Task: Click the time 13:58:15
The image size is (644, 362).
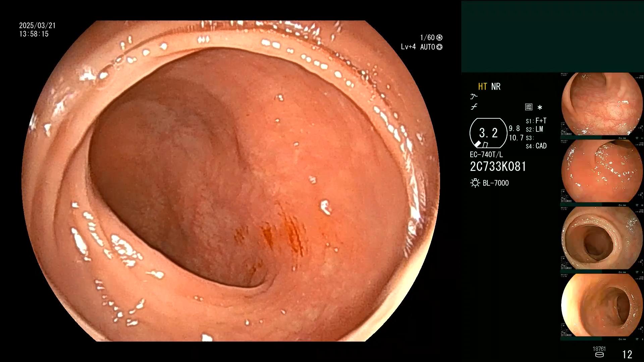Action: coord(34,34)
